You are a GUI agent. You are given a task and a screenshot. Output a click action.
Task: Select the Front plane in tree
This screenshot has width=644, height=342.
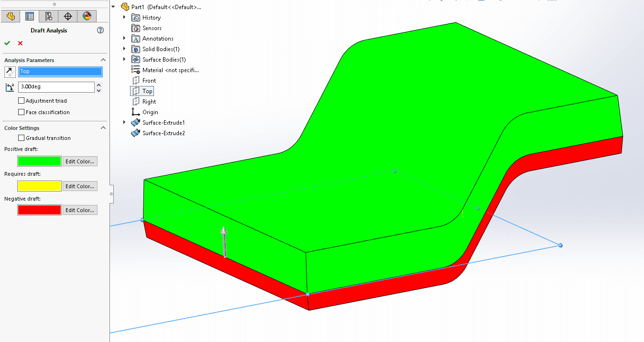pyautogui.click(x=149, y=81)
